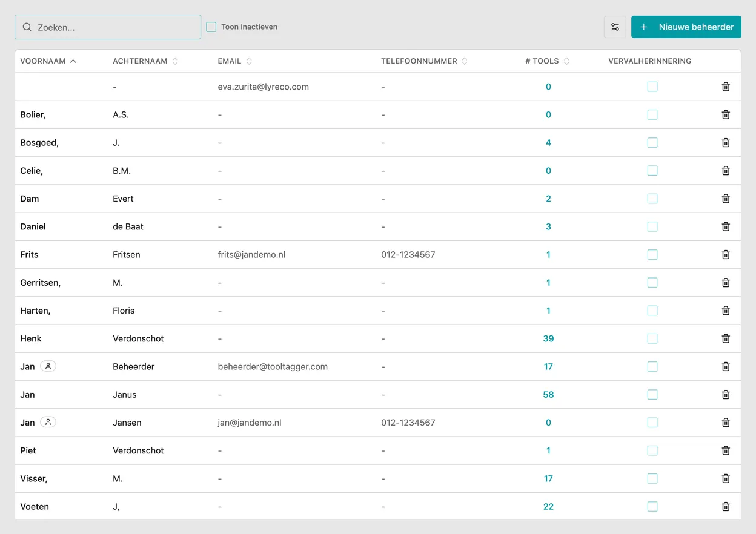Remove Bosgoed, J. using the trash icon
This screenshot has width=756, height=534.
pos(726,143)
